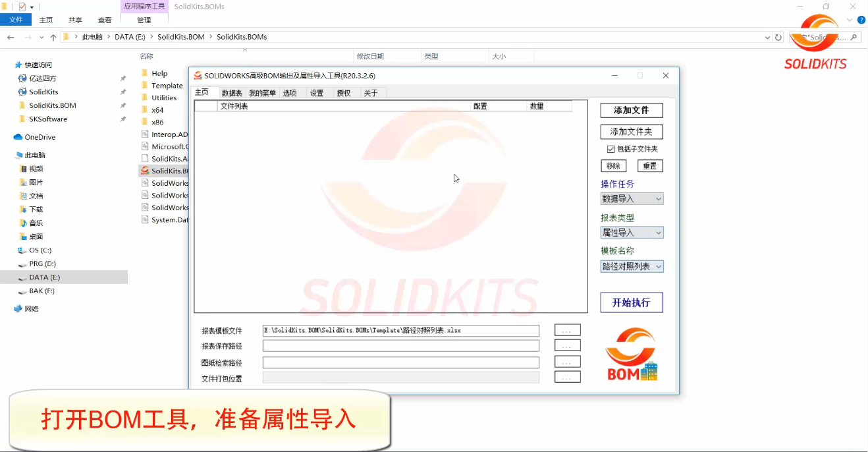Click the 报表保存路径 input field
The height and width of the screenshot is (452, 868).
point(400,346)
